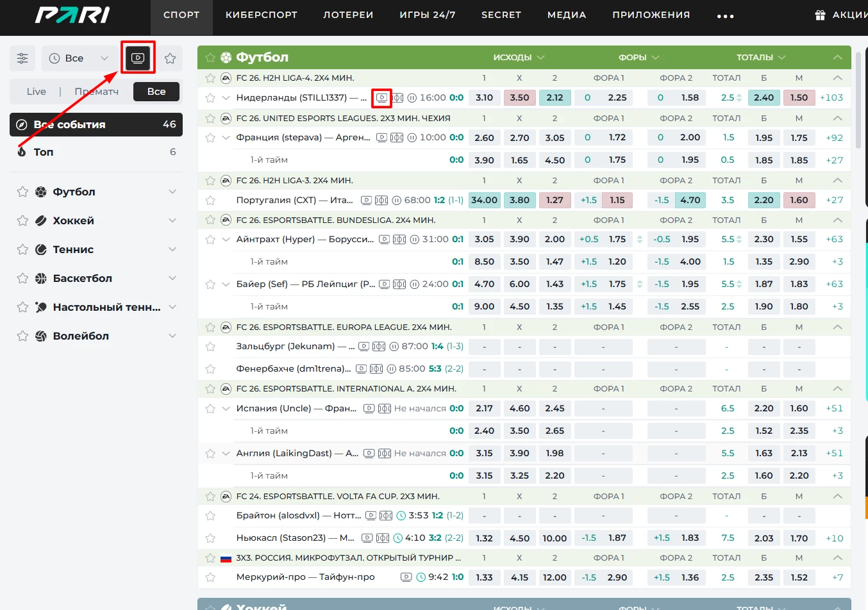Screen dimensions: 868x610
Task: Click the favorites star filter in sidebar
Action: point(170,58)
